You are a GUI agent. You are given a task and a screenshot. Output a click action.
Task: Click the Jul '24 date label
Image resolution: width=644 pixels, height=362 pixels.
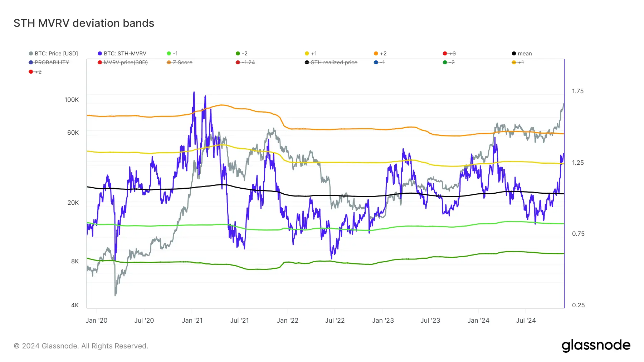coord(526,321)
